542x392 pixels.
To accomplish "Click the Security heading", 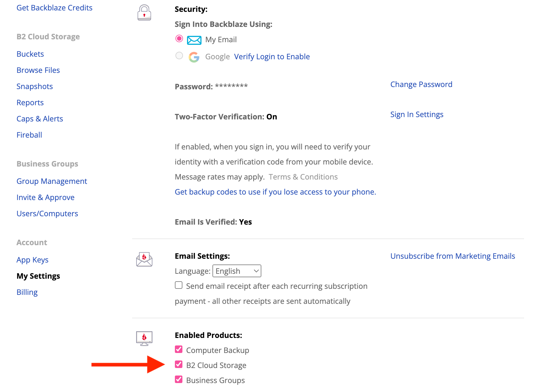I will [x=191, y=9].
